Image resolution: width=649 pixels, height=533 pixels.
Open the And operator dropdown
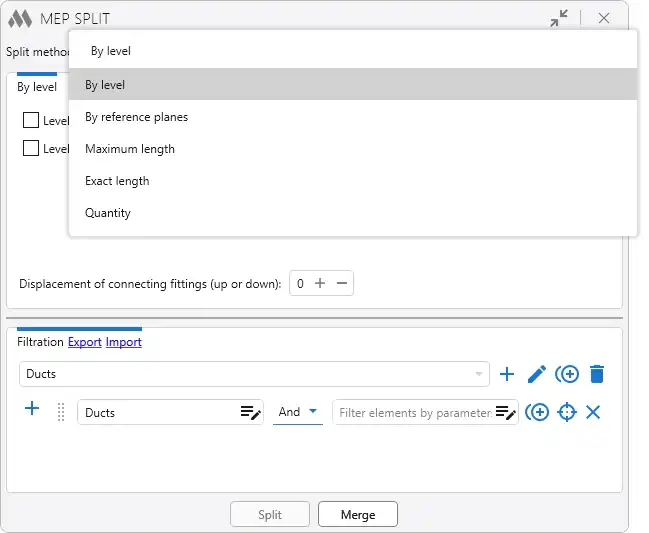coord(298,412)
